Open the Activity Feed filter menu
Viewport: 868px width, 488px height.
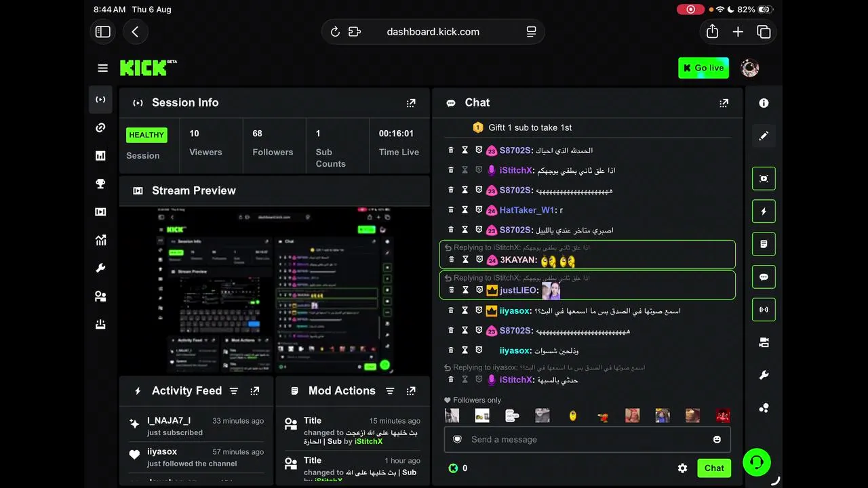coord(234,391)
